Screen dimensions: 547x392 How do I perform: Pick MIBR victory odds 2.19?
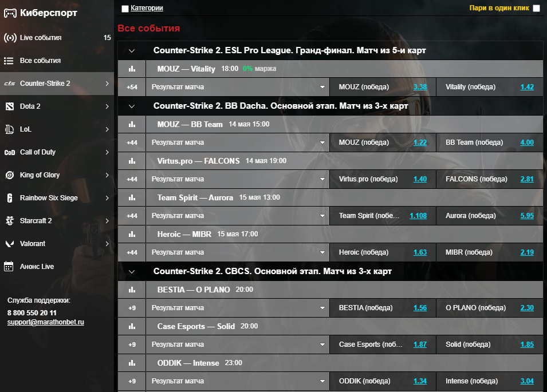tap(527, 252)
